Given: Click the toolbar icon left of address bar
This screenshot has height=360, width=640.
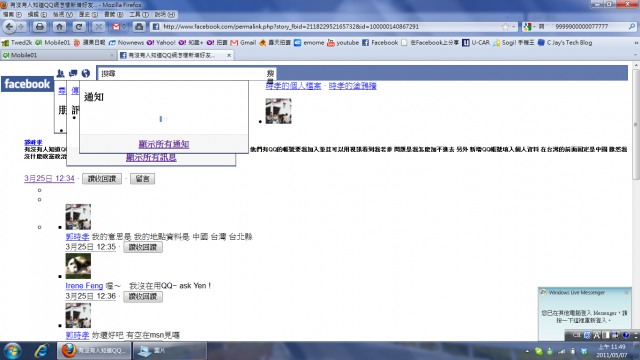Looking at the screenshot, I should pos(139,27).
